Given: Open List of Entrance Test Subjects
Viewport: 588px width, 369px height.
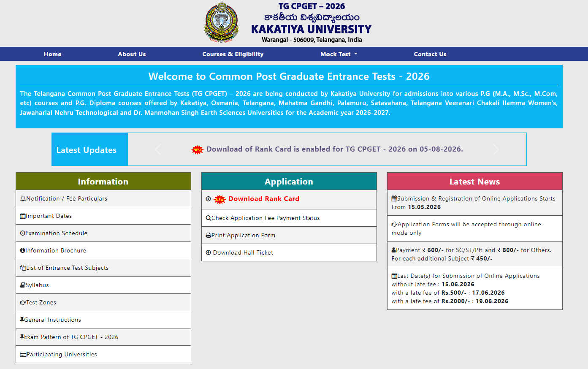Looking at the screenshot, I should [x=67, y=268].
